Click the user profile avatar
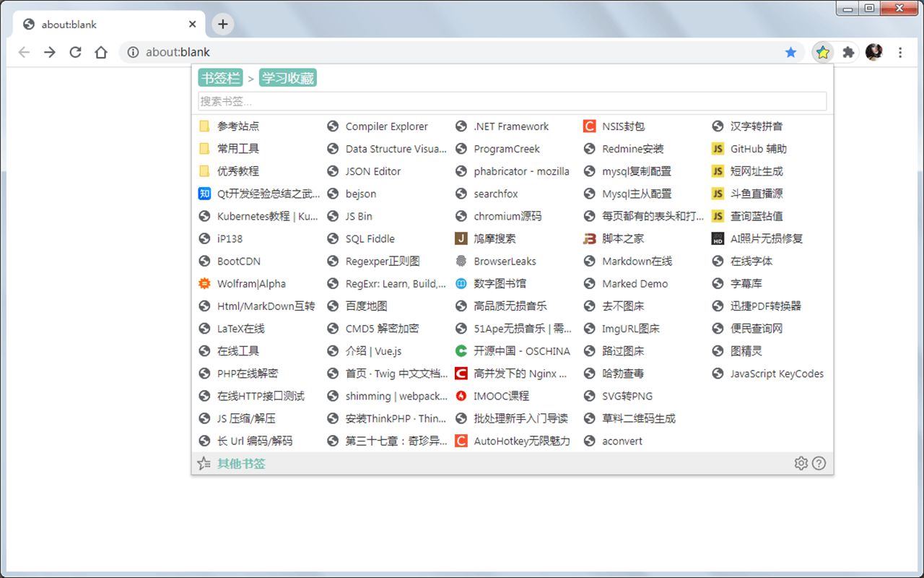Image resolution: width=924 pixels, height=578 pixels. coord(873,52)
